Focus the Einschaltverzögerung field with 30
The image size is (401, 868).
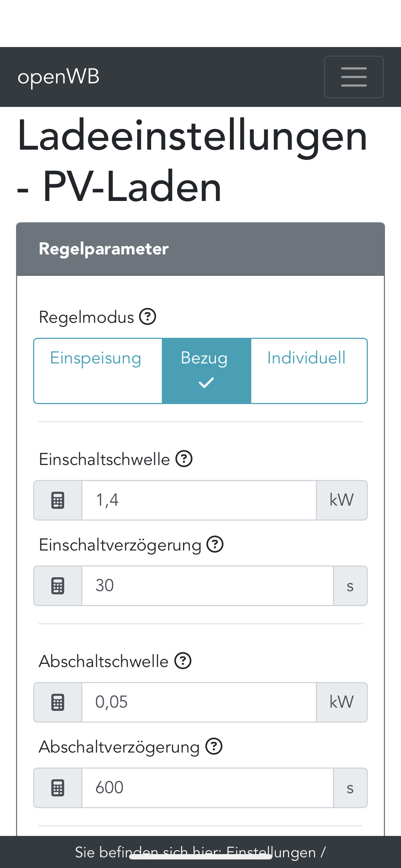207,586
